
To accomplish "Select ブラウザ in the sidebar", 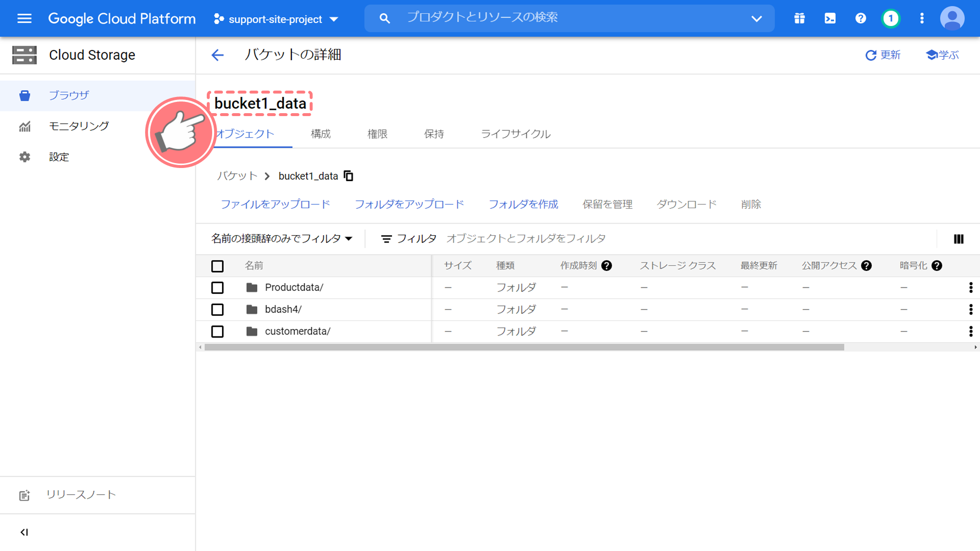I will click(98, 96).
